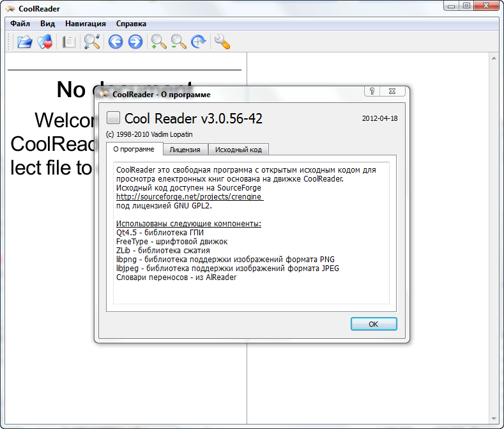Click the под лицензией GNU GPL2 text

pos(164,206)
